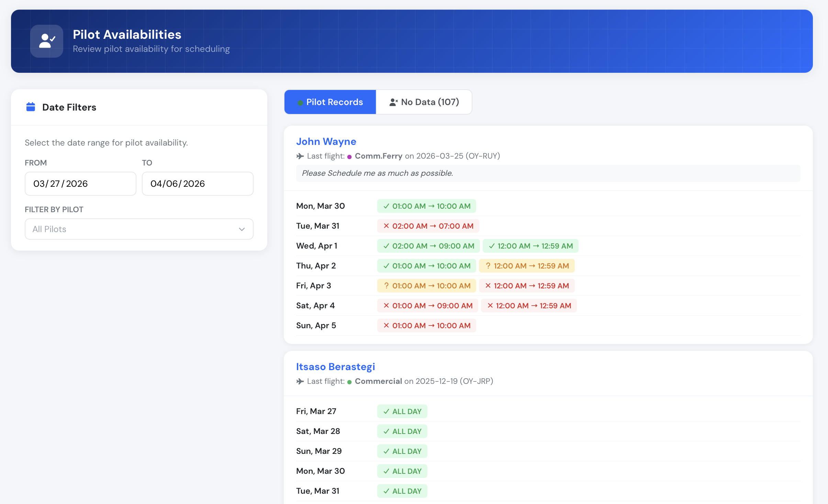This screenshot has height=504, width=828.
Task: Click ALL DAY badge for Itsaso's Tue, Mar 31
Action: [x=402, y=491]
